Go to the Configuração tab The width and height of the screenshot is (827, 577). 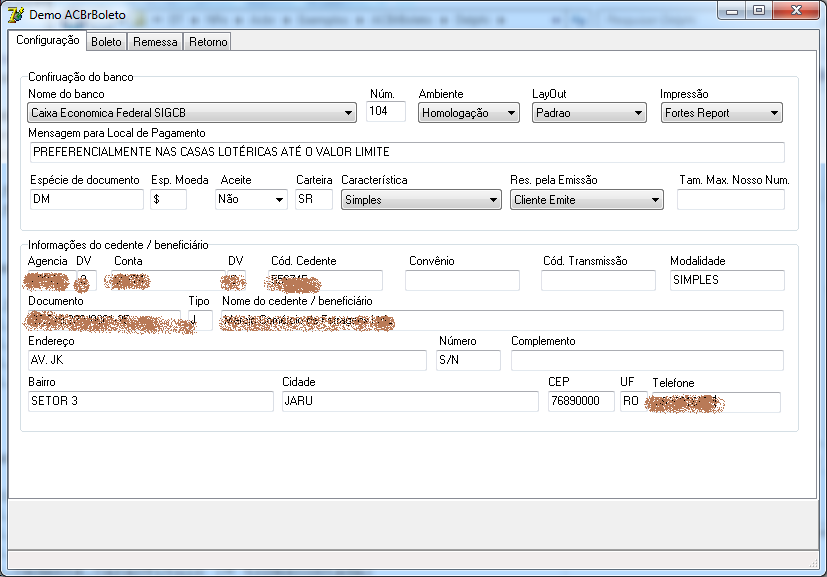[47, 40]
